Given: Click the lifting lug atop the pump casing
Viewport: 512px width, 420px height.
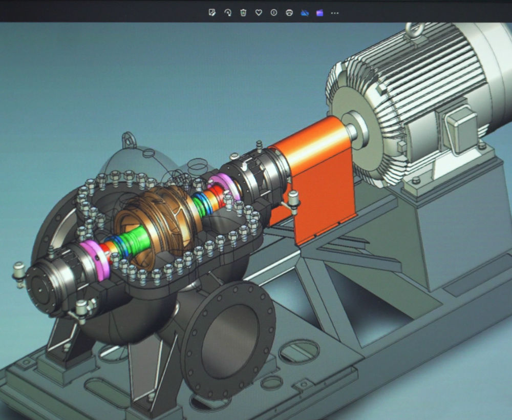Looking at the screenshot, I should 129,139.
